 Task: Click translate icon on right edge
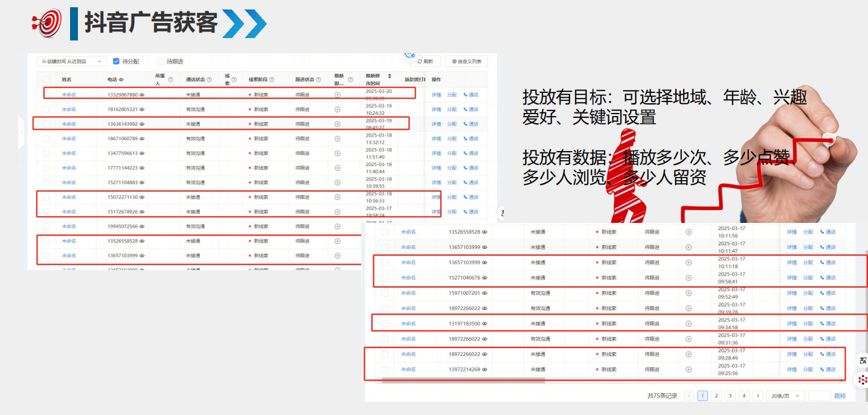click(x=863, y=361)
